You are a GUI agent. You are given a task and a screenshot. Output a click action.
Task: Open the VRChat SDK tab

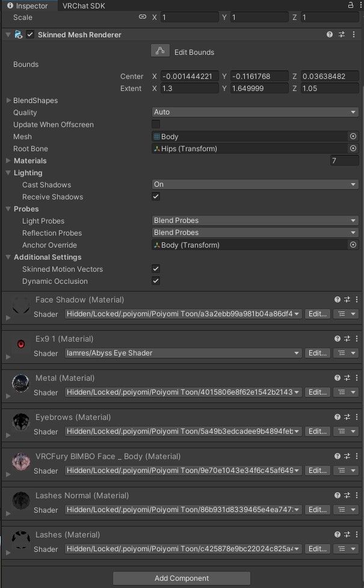tap(84, 5)
